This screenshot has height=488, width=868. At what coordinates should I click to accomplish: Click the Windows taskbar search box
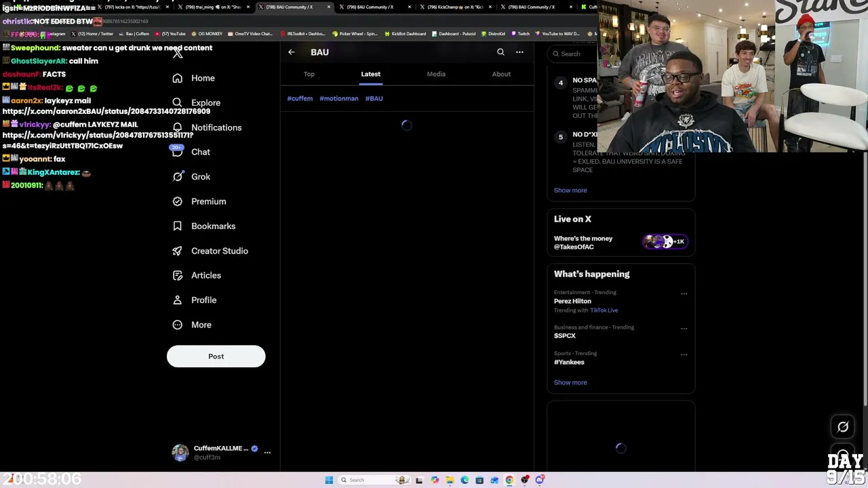pyautogui.click(x=373, y=480)
